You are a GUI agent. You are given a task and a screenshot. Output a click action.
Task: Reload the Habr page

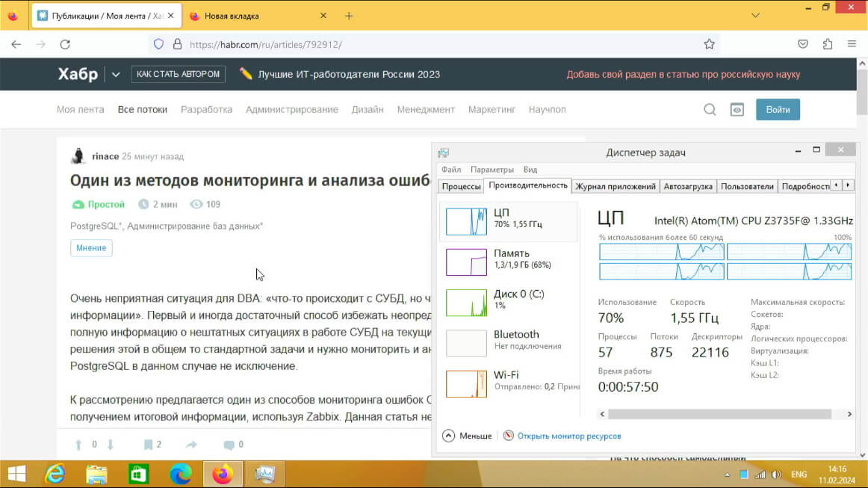[65, 44]
